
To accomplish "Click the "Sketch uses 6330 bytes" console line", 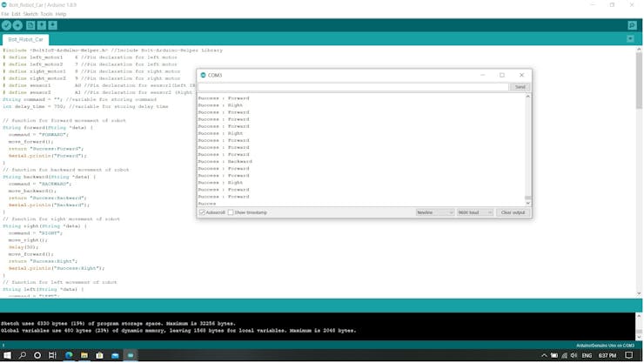I will tap(118, 324).
